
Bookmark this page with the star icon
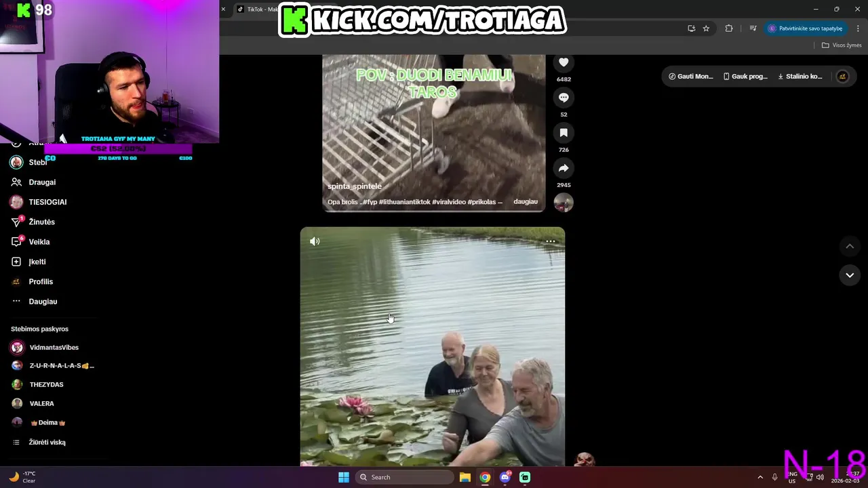tap(706, 28)
